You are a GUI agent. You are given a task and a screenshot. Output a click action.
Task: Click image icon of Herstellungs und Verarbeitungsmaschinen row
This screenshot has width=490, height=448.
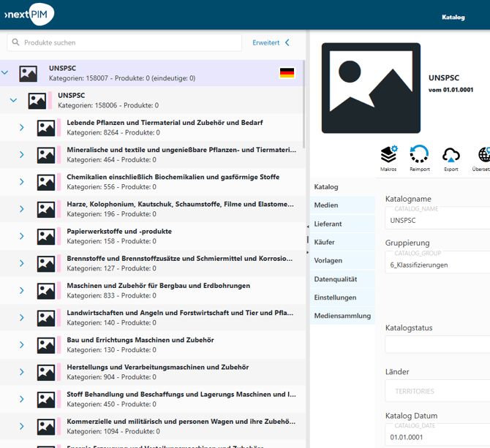click(x=46, y=373)
